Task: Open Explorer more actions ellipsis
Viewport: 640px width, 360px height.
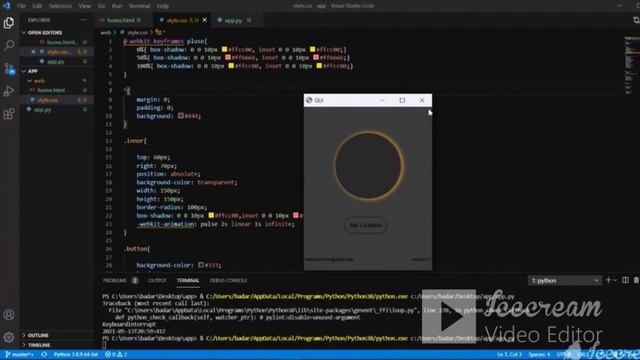Action: [x=83, y=20]
